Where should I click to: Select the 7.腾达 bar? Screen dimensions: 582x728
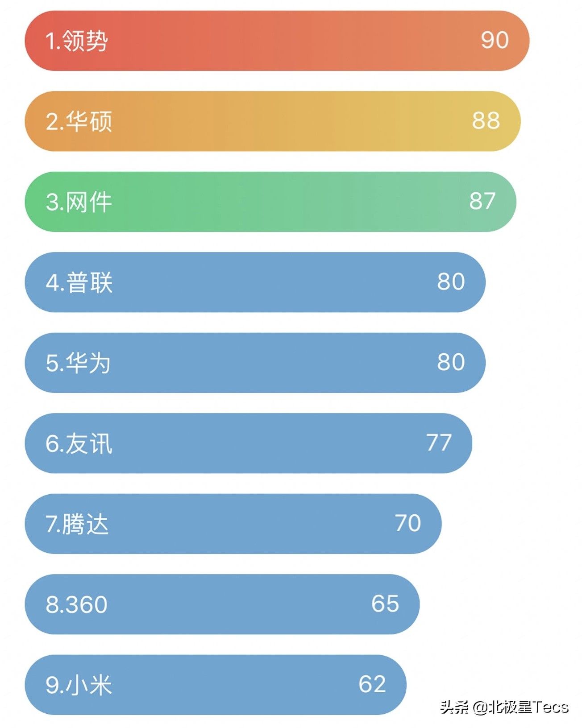pyautogui.click(x=233, y=524)
